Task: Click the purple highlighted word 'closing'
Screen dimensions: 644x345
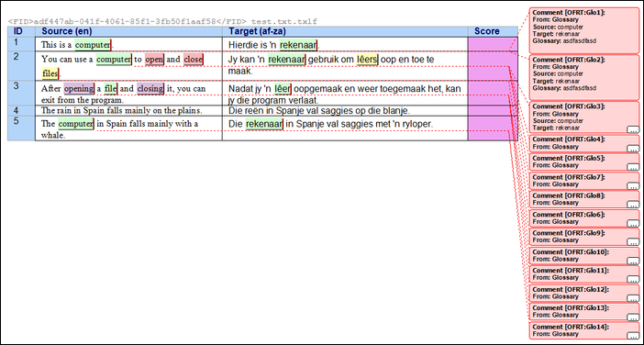Action: [150, 89]
